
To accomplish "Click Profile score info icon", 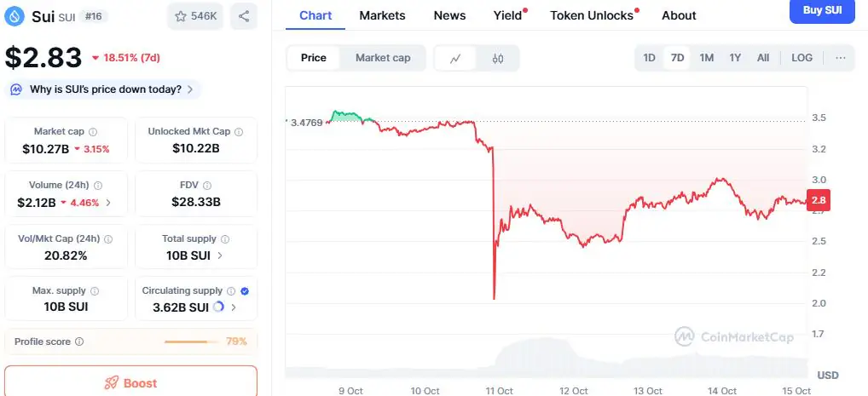I will tap(79, 341).
